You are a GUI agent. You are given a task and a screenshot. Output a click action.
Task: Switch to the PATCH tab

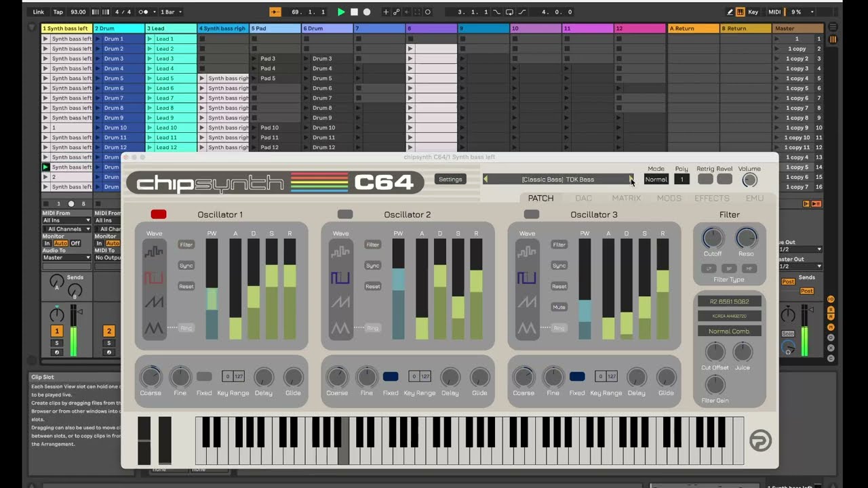[541, 198]
